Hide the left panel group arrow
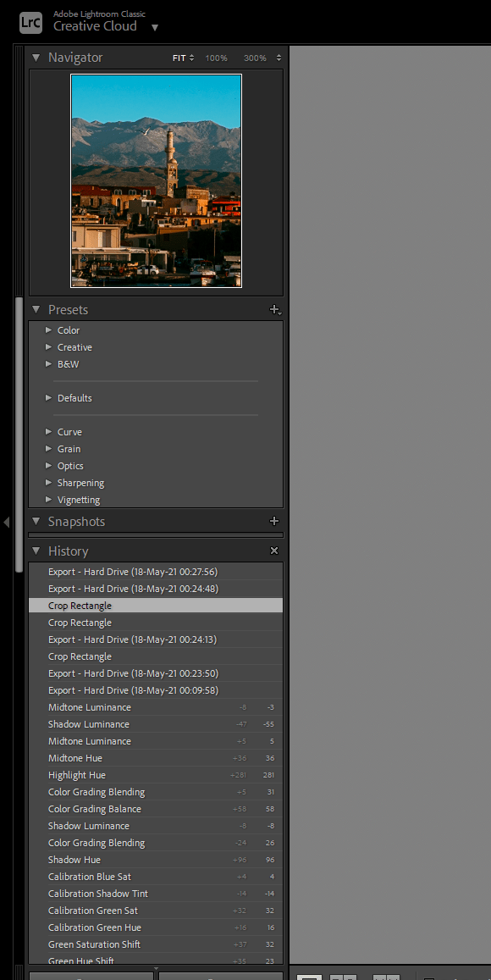This screenshot has width=491, height=980. (x=6, y=521)
